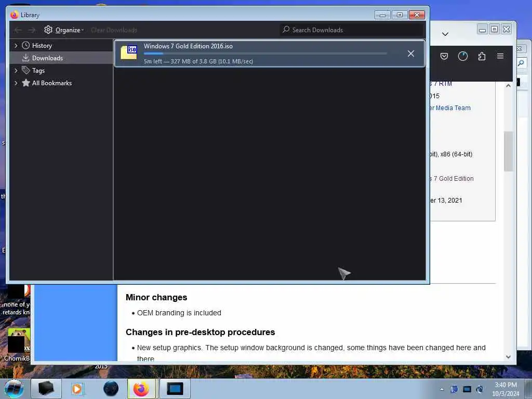This screenshot has width=532, height=399.
Task: Open Firefox downloads progress indicator
Action: pos(463,56)
